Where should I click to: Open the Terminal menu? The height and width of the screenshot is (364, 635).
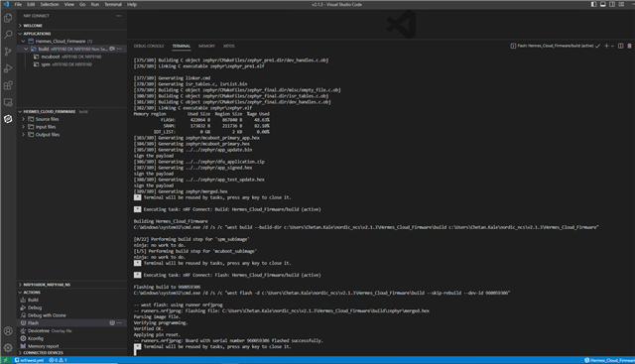coord(113,4)
